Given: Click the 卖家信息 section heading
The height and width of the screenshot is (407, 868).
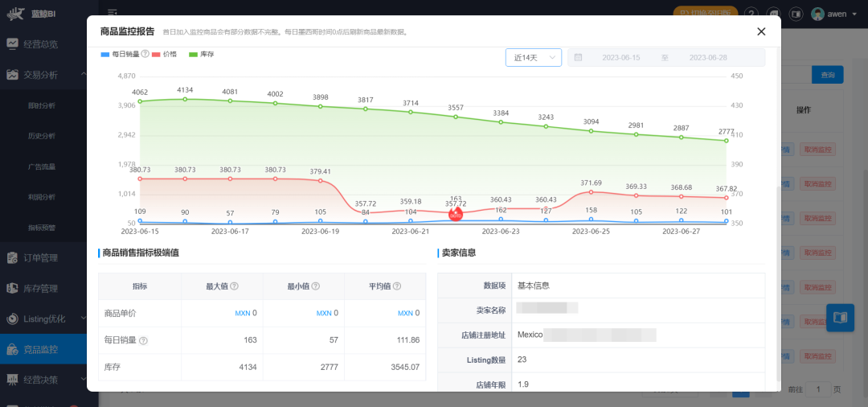Looking at the screenshot, I should (459, 253).
